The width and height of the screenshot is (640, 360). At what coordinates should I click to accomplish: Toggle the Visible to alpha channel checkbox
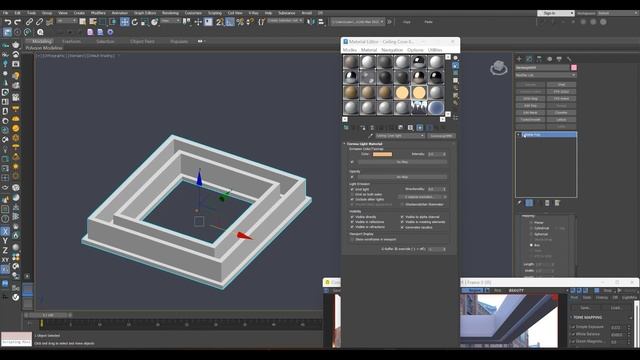pyautogui.click(x=402, y=217)
